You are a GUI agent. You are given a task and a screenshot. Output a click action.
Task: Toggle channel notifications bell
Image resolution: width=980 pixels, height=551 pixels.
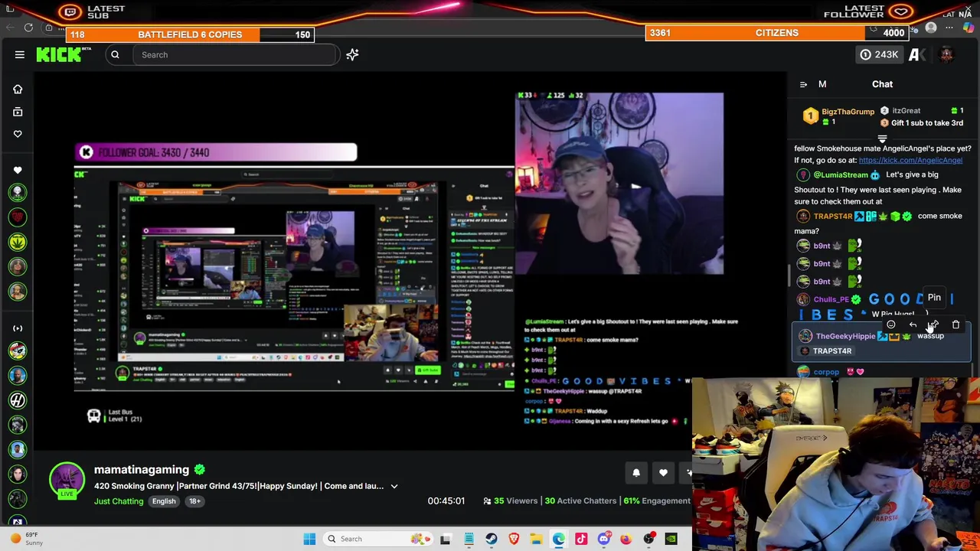click(x=636, y=473)
